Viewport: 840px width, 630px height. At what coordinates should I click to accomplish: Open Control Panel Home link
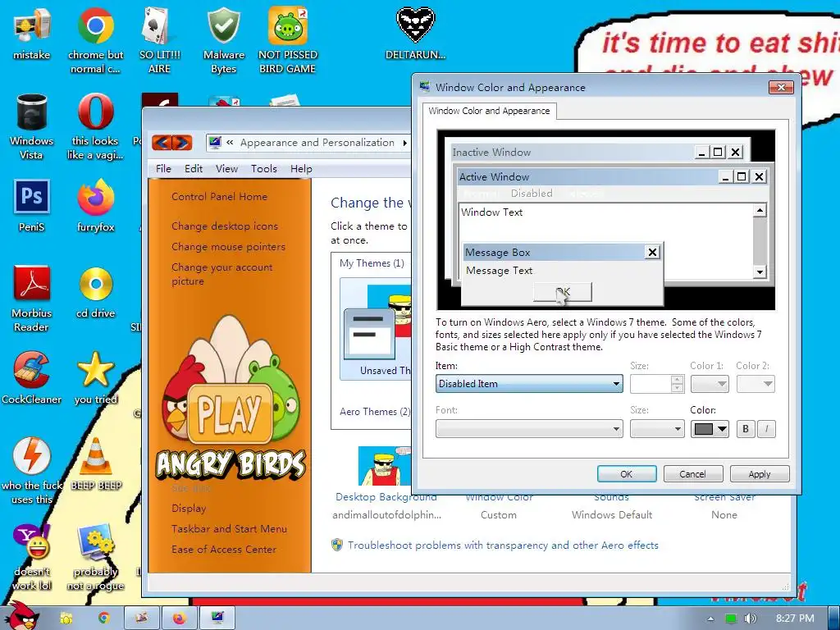pyautogui.click(x=219, y=197)
